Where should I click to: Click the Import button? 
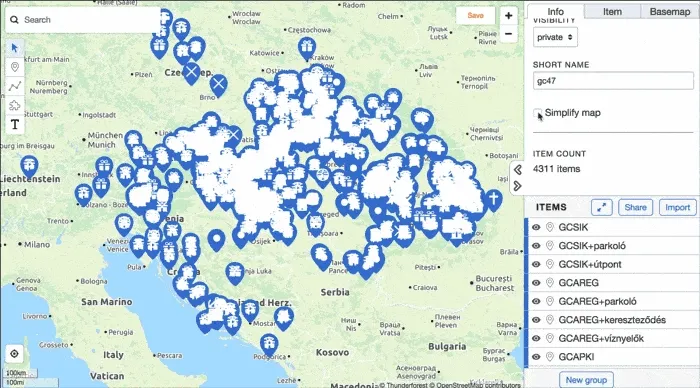(x=677, y=207)
